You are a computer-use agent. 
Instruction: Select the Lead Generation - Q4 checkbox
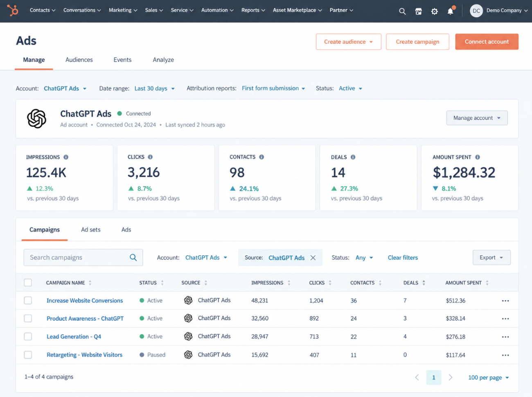28,336
